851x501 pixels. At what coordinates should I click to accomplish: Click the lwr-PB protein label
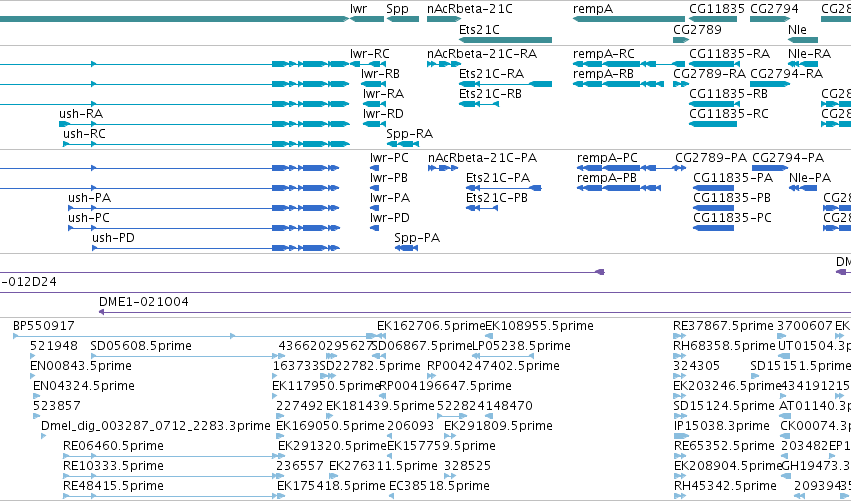click(389, 178)
